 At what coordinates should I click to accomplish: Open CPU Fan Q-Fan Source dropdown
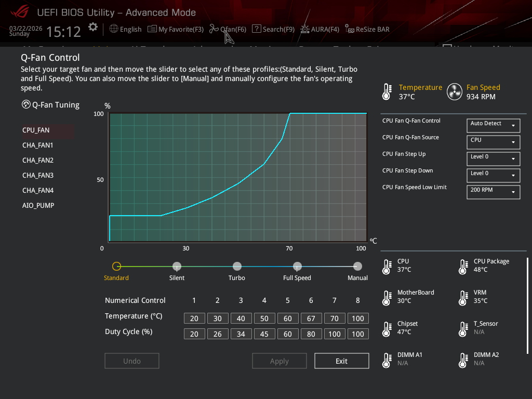(x=494, y=142)
